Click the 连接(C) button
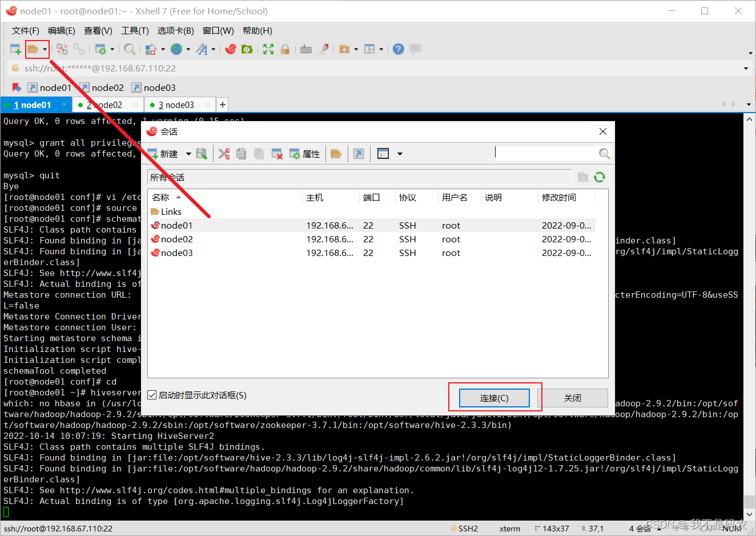This screenshot has width=756, height=536. point(495,397)
